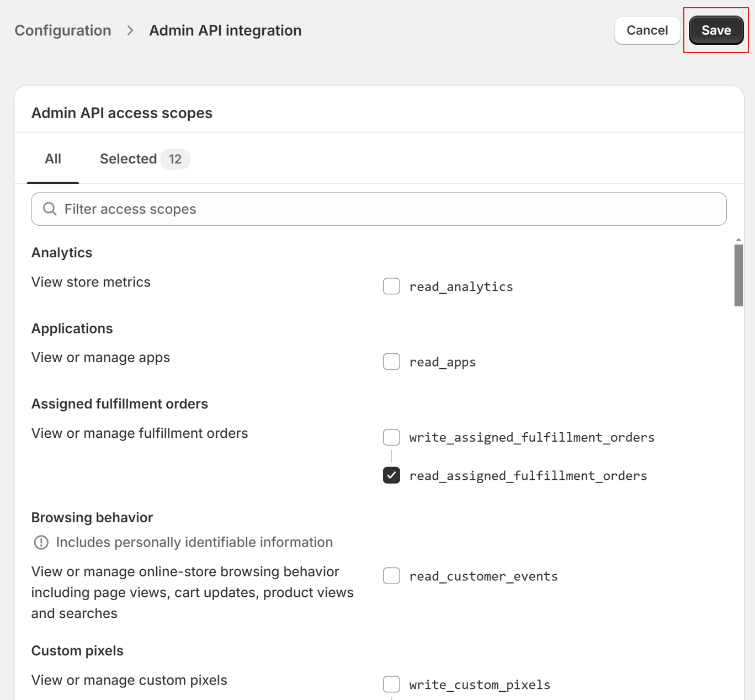Switch to the All tab

(x=53, y=159)
